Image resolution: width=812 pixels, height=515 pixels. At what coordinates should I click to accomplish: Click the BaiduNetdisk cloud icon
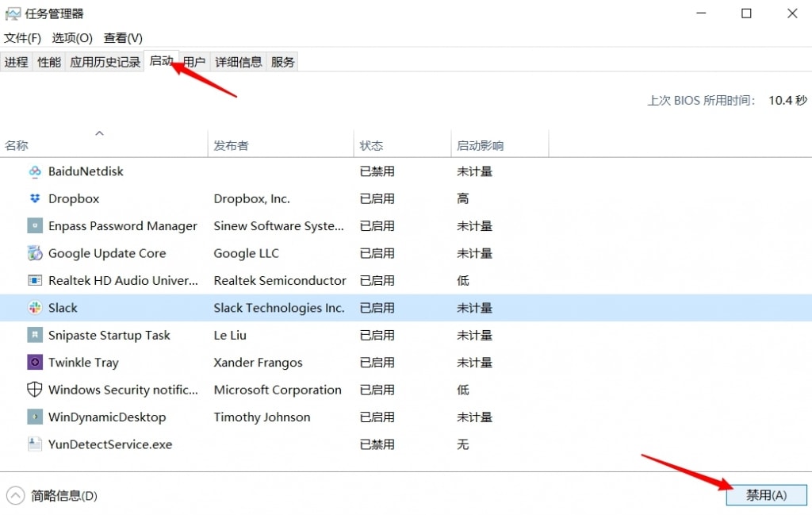[x=35, y=171]
